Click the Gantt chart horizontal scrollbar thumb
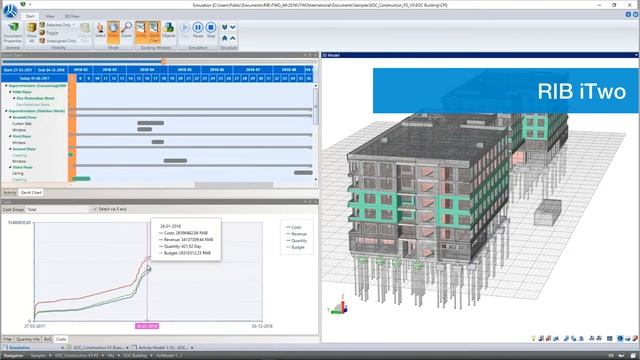This screenshot has height=360, width=640. (x=234, y=185)
